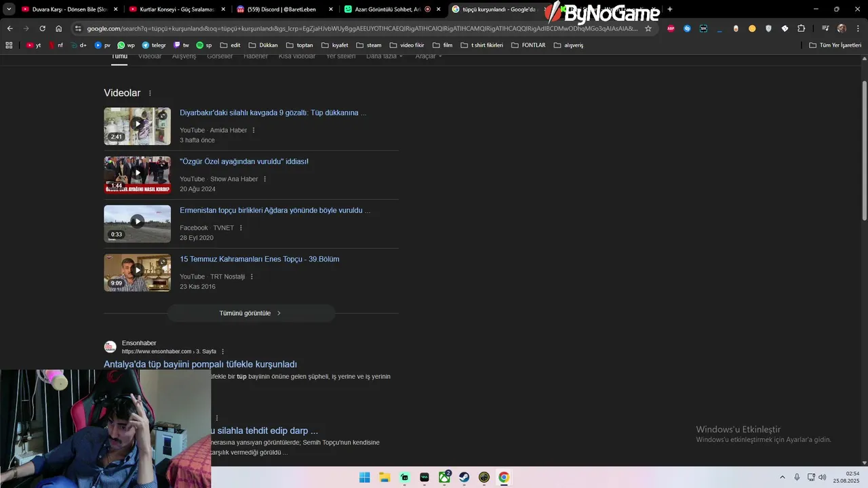
Task: Expand the toptan bookmarks folder
Action: tap(299, 45)
